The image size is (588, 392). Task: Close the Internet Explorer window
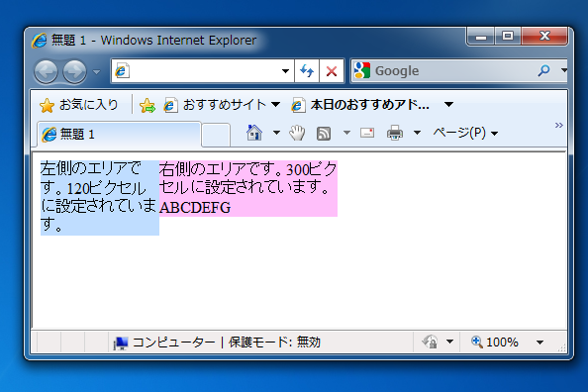pyautogui.click(x=544, y=37)
